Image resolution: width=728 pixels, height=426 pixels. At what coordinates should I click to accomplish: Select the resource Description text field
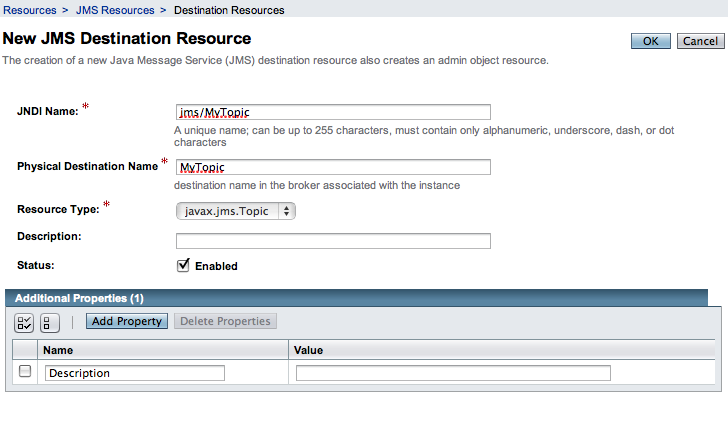coord(333,240)
